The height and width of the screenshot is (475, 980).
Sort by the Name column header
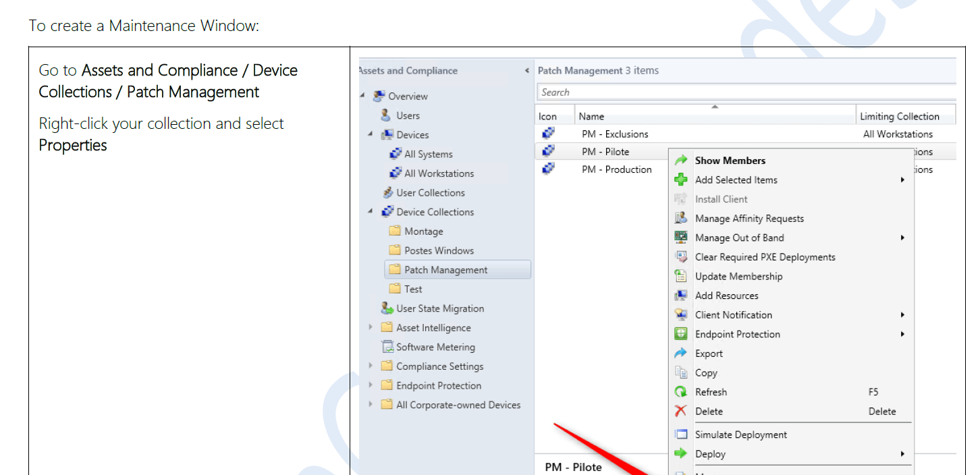pyautogui.click(x=592, y=116)
